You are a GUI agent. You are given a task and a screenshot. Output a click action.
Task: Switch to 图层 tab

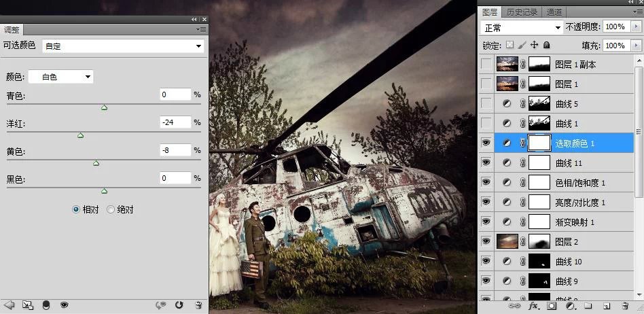click(490, 12)
